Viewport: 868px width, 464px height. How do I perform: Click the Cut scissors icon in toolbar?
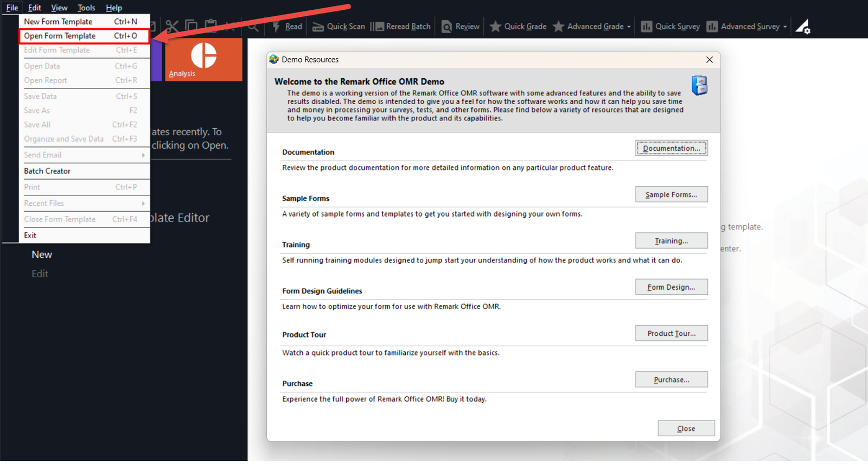click(x=172, y=26)
